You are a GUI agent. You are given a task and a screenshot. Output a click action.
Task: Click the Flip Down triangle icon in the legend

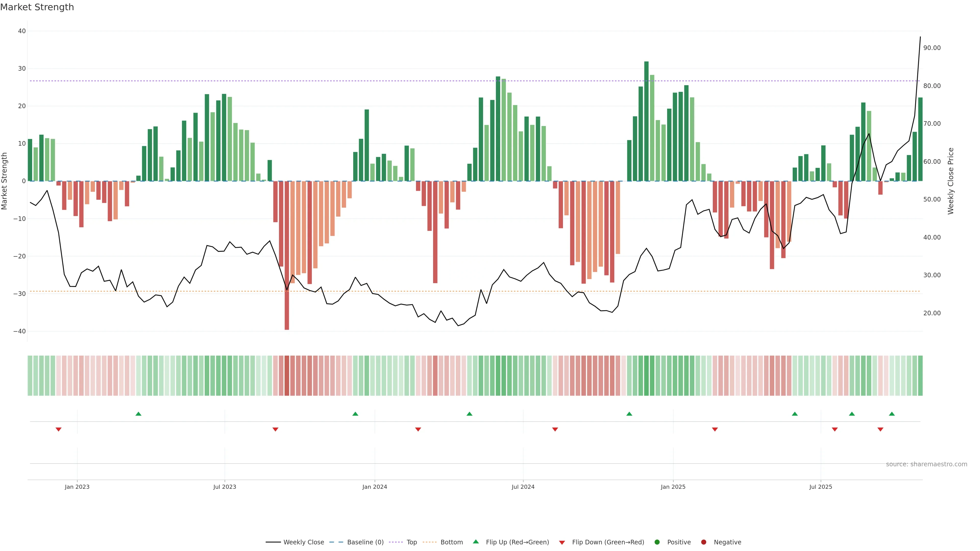(x=562, y=542)
